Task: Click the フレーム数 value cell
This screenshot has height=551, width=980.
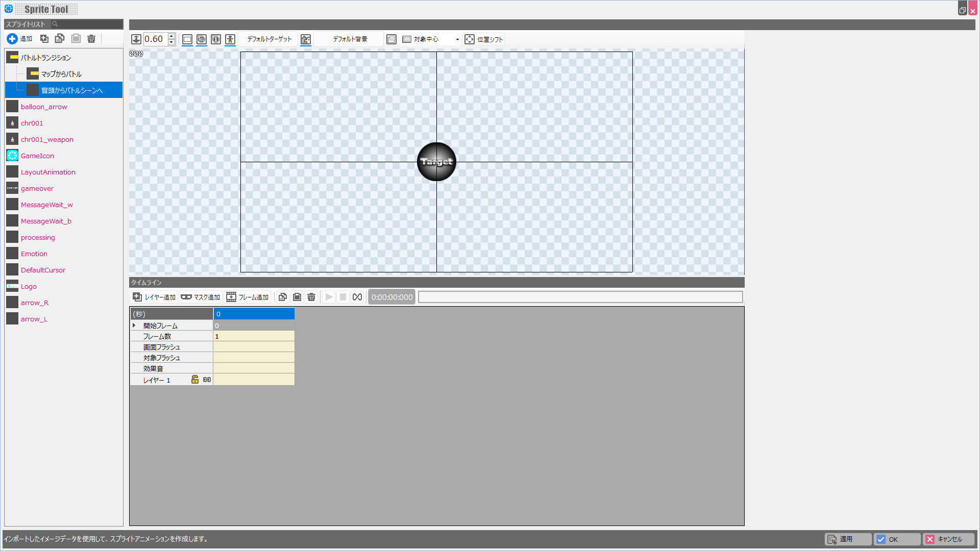Action: pyautogui.click(x=254, y=336)
